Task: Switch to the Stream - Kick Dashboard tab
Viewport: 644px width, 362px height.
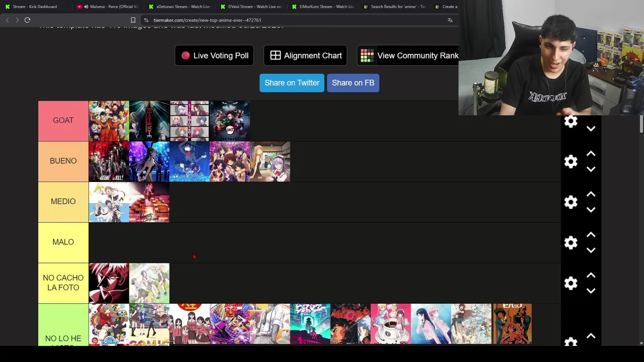Action: pos(35,7)
